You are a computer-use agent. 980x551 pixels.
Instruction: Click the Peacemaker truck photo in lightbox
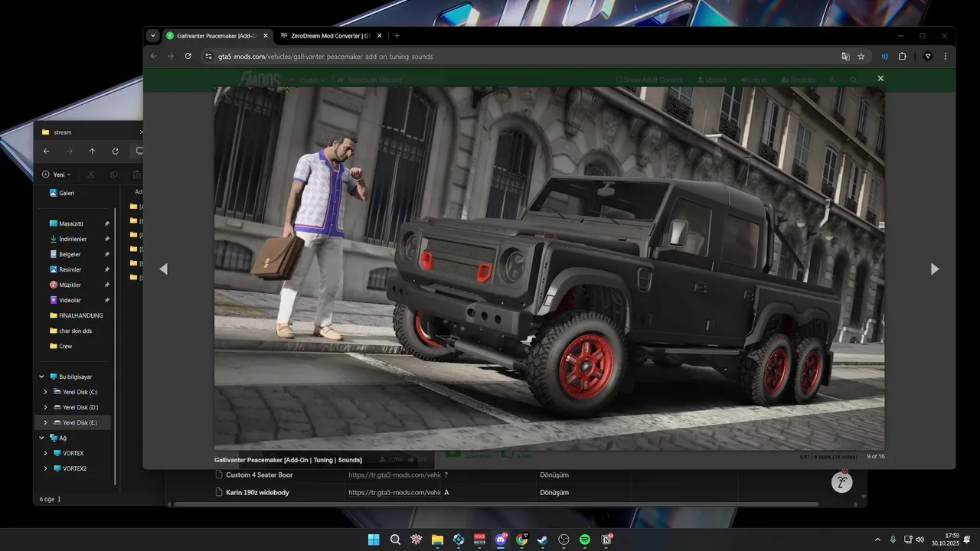click(x=549, y=268)
